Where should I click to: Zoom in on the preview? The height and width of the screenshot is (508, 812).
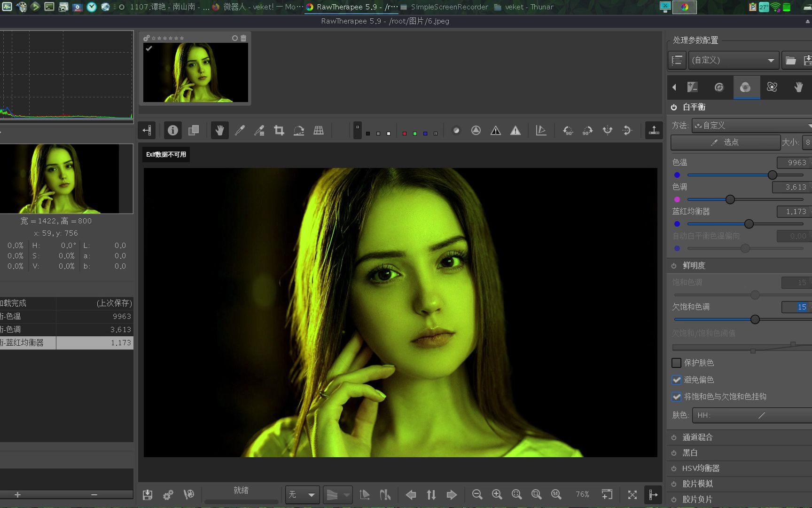pyautogui.click(x=497, y=494)
